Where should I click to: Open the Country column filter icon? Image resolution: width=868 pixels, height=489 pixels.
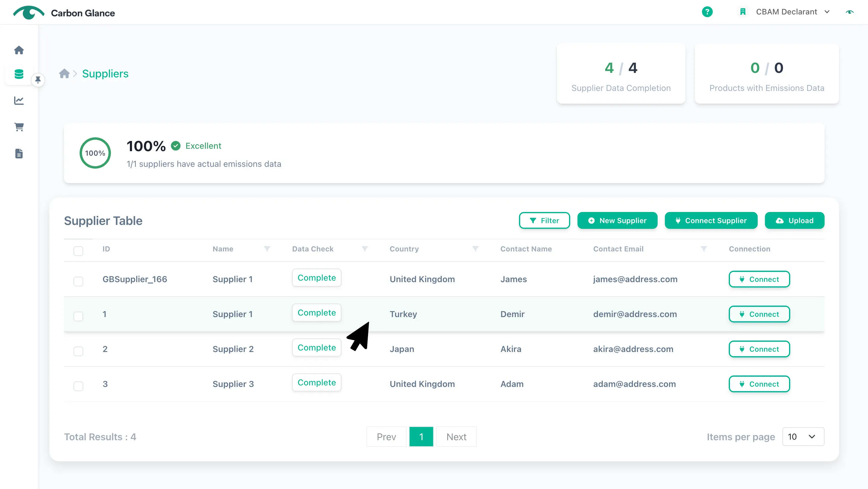click(475, 249)
